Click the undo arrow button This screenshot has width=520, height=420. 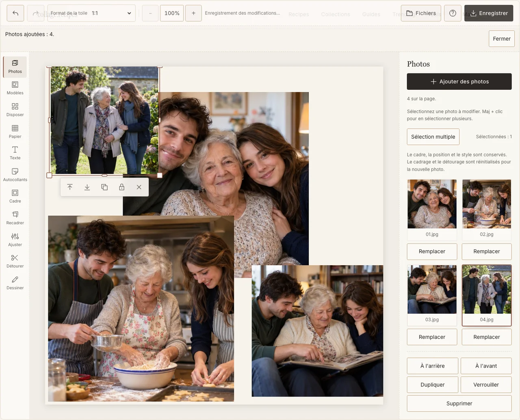coord(15,13)
